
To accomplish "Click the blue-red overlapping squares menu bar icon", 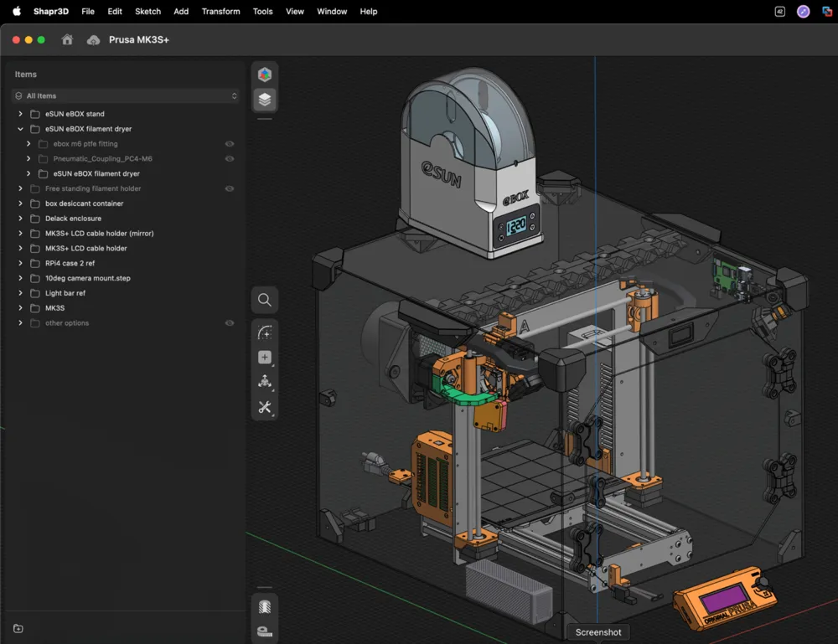I will coord(827,11).
